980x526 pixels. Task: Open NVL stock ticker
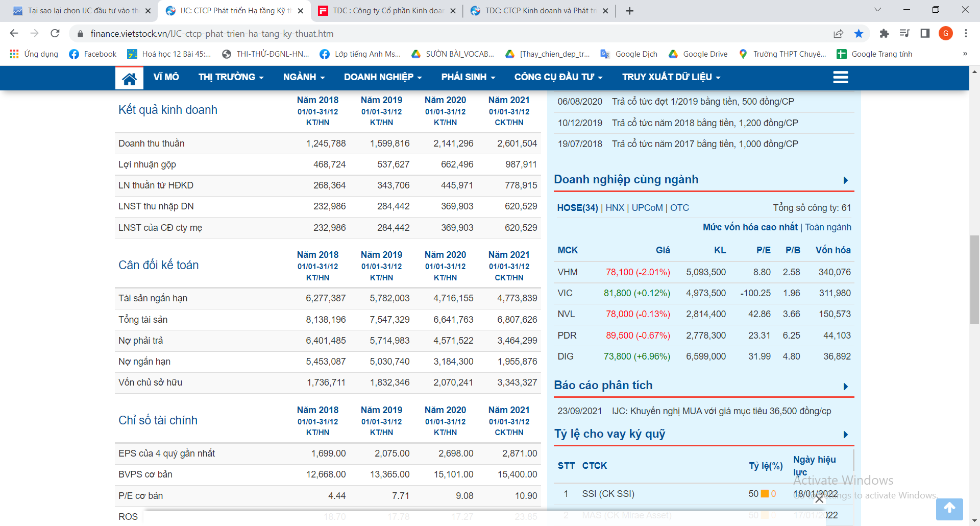(x=566, y=314)
